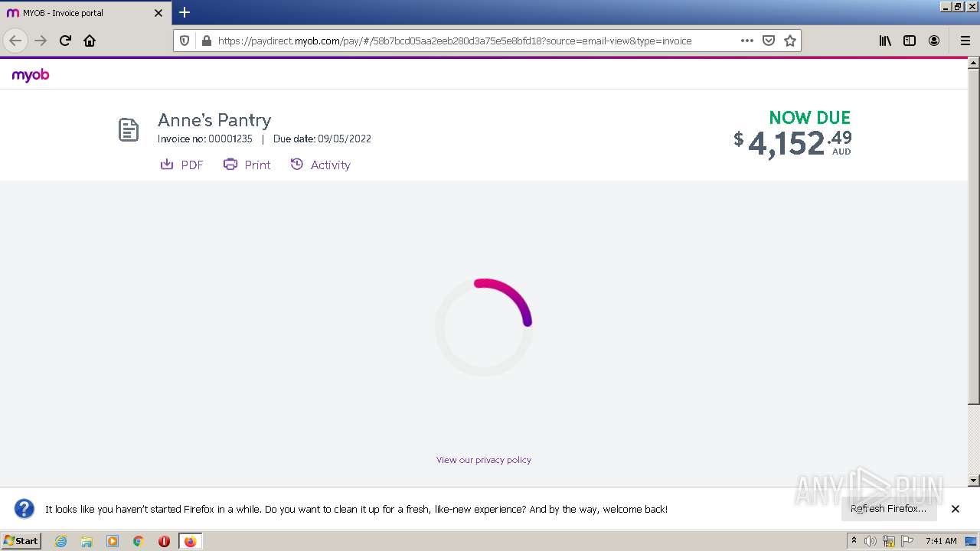The image size is (980, 551).
Task: Dismiss the Firefox refresh notification bar
Action: [x=955, y=509]
